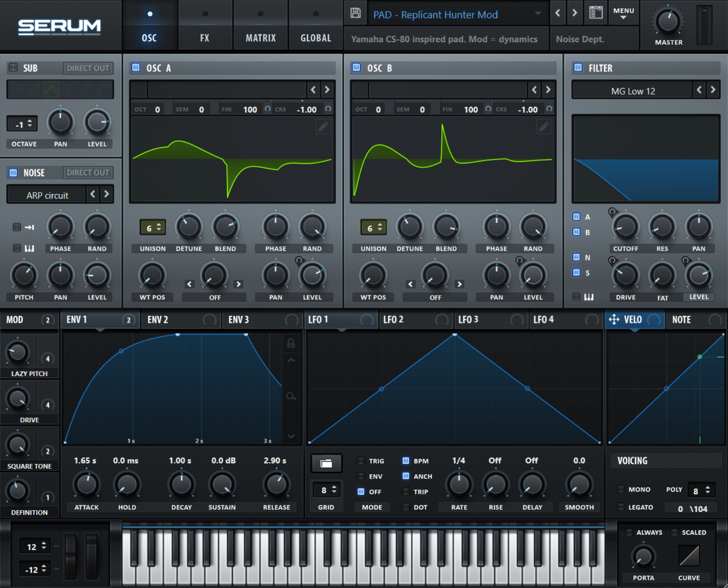Switch to the FX tab
Screen dimensions: 728x588
click(x=205, y=25)
